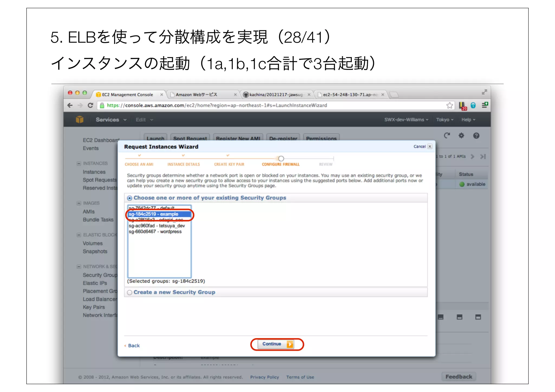Click the Configure Firewall progress step marker
This screenshot has height=392, width=555.
[281, 158]
